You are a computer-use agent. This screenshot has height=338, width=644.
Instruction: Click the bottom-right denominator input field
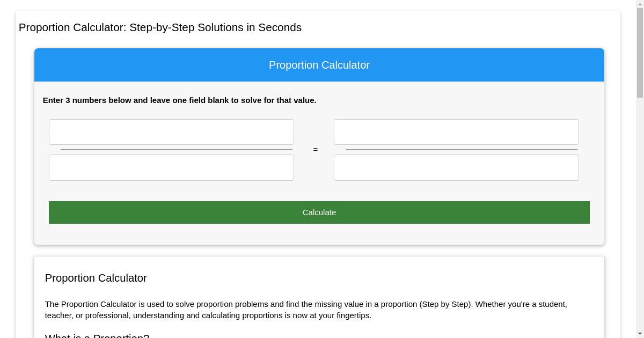pos(456,167)
